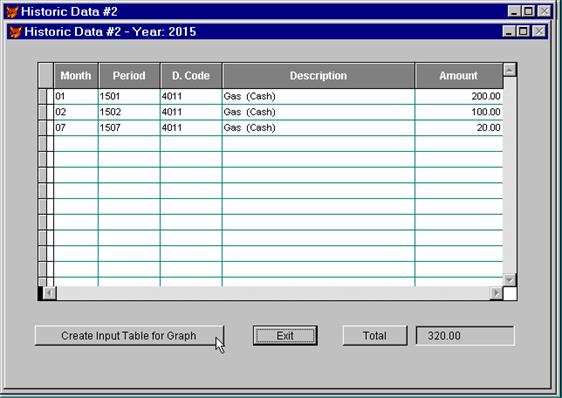Click the fox icon in Historic Data #2 title bar
The image size is (562, 398).
12,11
